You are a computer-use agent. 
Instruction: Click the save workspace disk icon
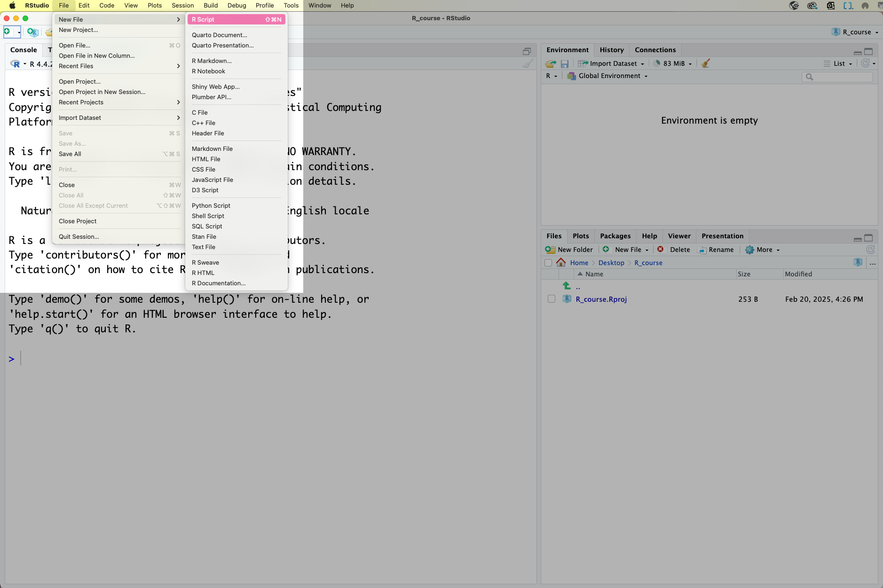[x=565, y=63]
